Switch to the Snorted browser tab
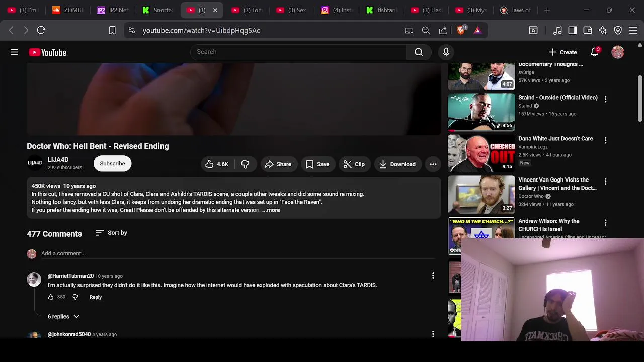The height and width of the screenshot is (362, 644). [157, 10]
